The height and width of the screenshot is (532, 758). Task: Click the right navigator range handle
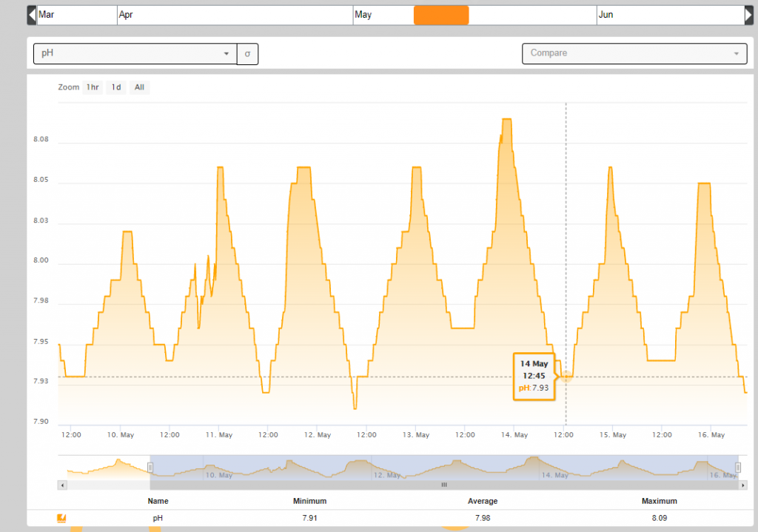click(x=738, y=467)
